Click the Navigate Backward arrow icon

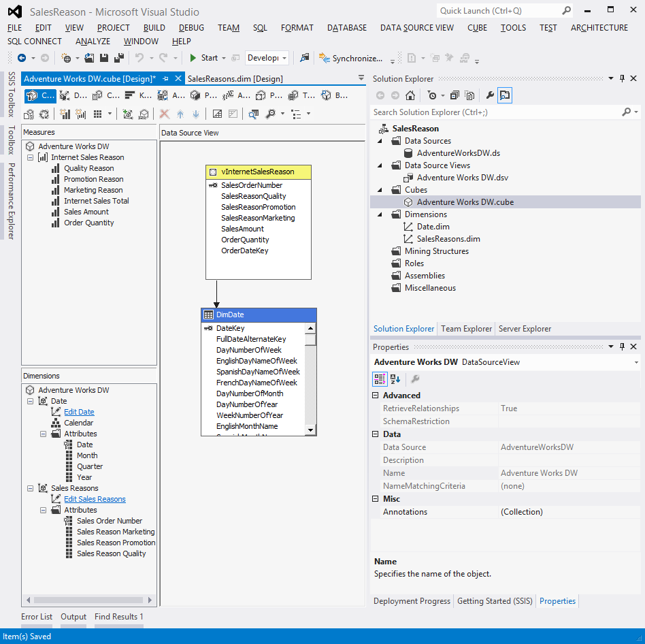[22, 58]
